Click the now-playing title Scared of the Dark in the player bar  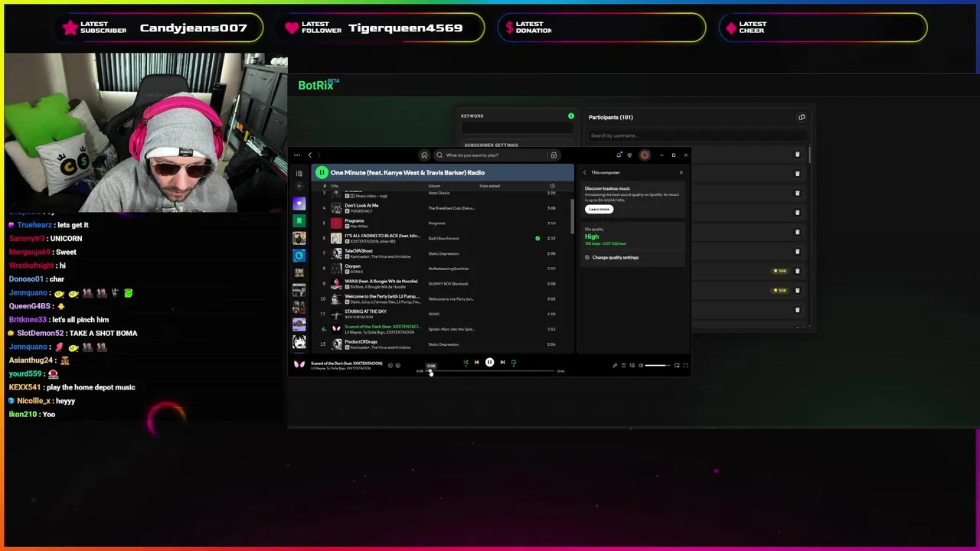coord(346,364)
